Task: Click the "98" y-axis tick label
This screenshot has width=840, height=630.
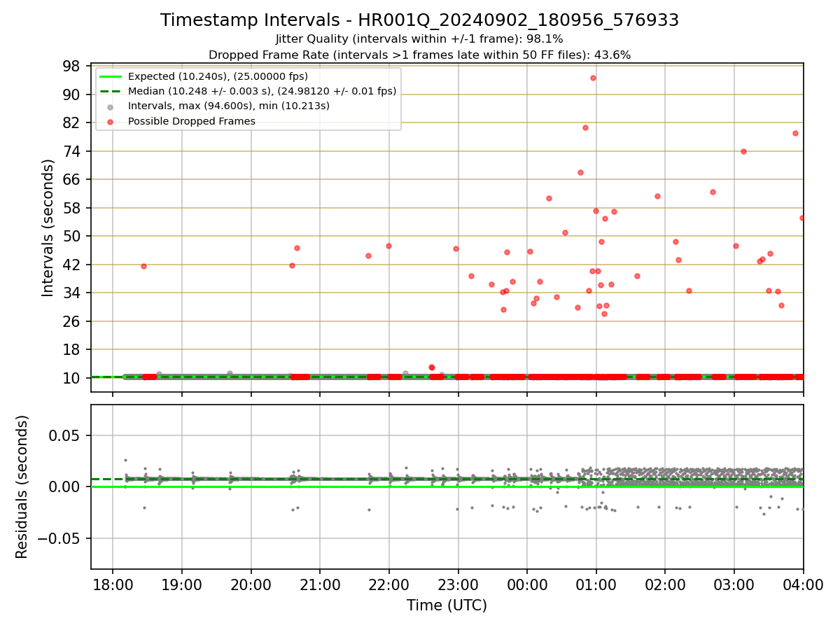Action: click(x=73, y=66)
